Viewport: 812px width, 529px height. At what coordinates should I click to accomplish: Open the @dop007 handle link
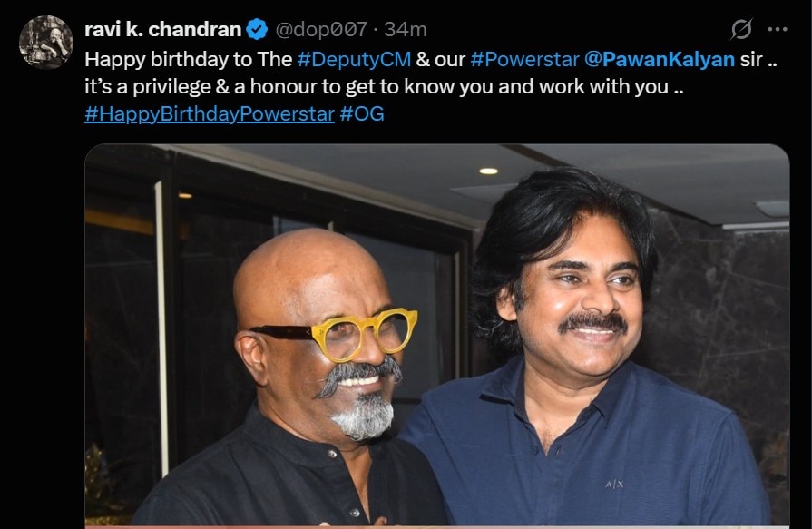pyautogui.click(x=321, y=30)
